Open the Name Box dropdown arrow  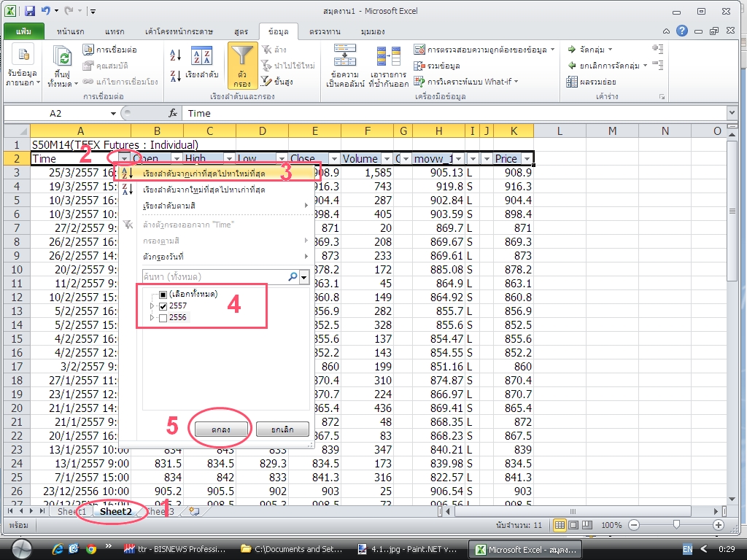click(x=113, y=113)
